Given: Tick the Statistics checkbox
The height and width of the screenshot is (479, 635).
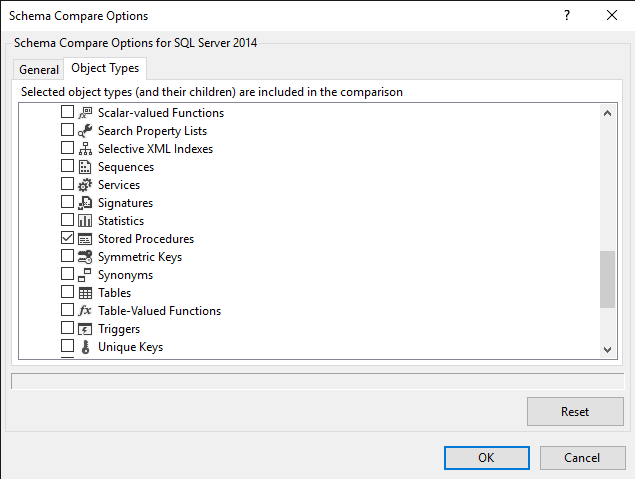Looking at the screenshot, I should (x=67, y=220).
